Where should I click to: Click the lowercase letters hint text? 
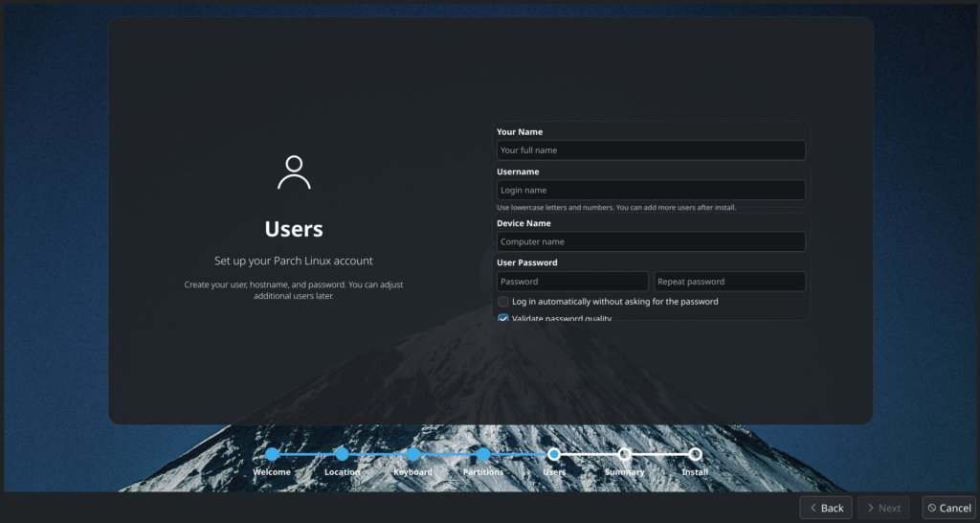click(616, 207)
